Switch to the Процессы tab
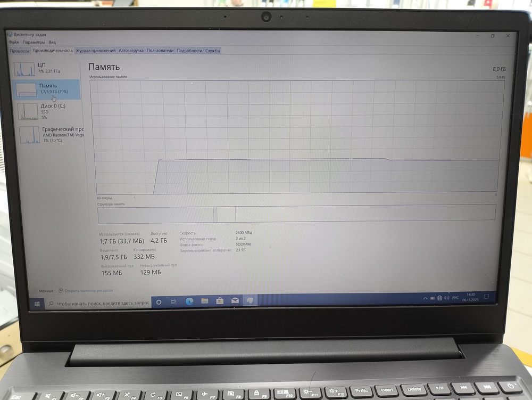 (x=20, y=51)
